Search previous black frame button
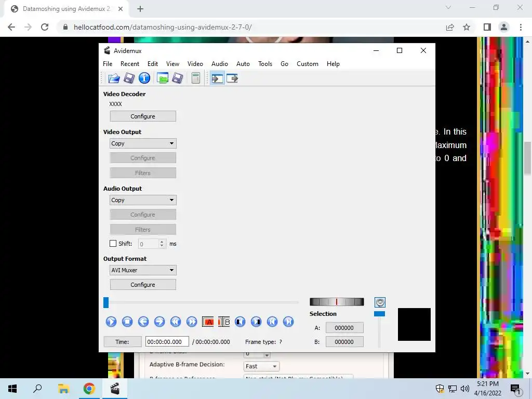Viewport: 532px width, 399px height. point(240,322)
